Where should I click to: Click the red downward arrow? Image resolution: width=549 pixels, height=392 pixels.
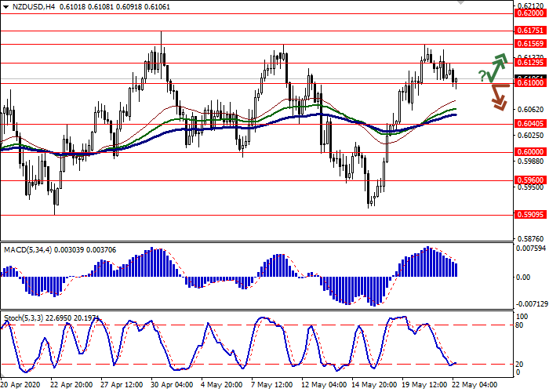click(499, 96)
